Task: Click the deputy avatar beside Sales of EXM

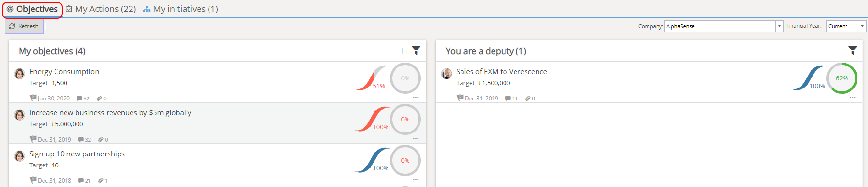Action: tap(447, 74)
